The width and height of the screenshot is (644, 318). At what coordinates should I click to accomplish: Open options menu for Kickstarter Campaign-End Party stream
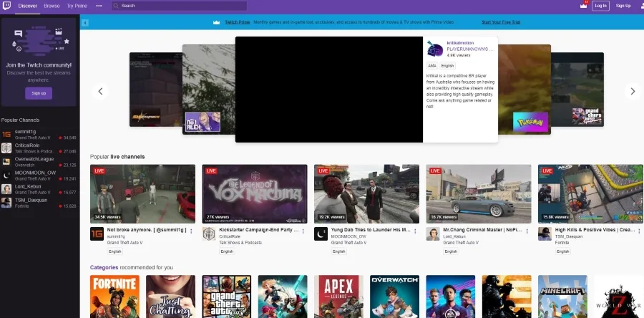point(303,231)
